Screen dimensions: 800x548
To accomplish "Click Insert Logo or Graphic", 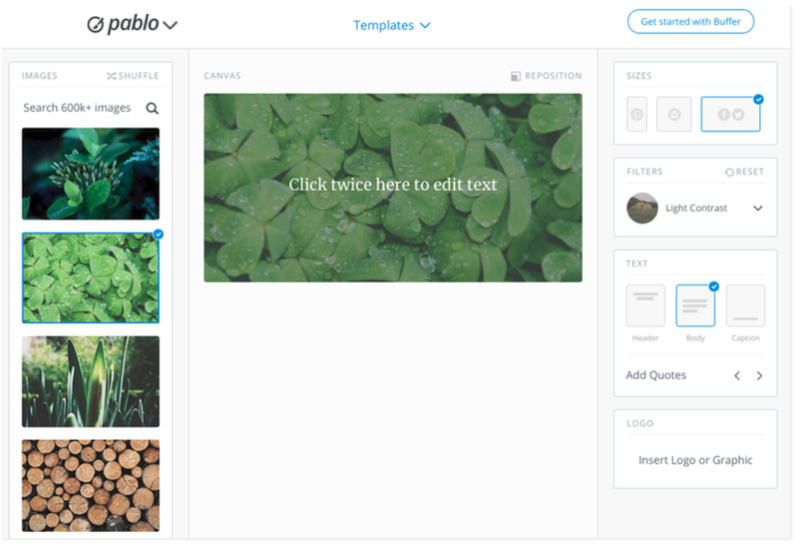I will pos(695,460).
